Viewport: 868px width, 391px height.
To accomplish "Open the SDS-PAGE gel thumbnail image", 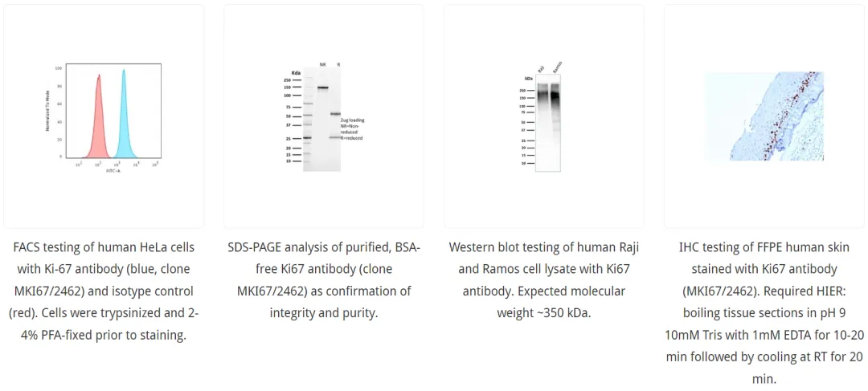I will point(323,116).
